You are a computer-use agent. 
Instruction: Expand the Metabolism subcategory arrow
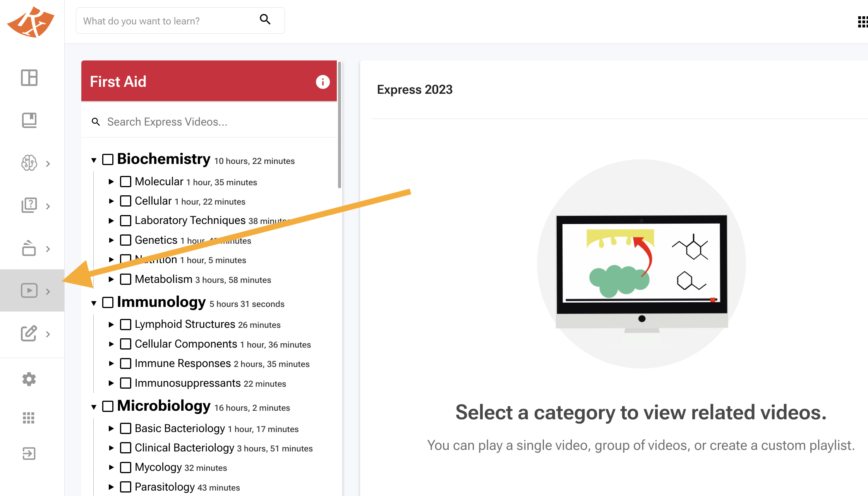[111, 279]
